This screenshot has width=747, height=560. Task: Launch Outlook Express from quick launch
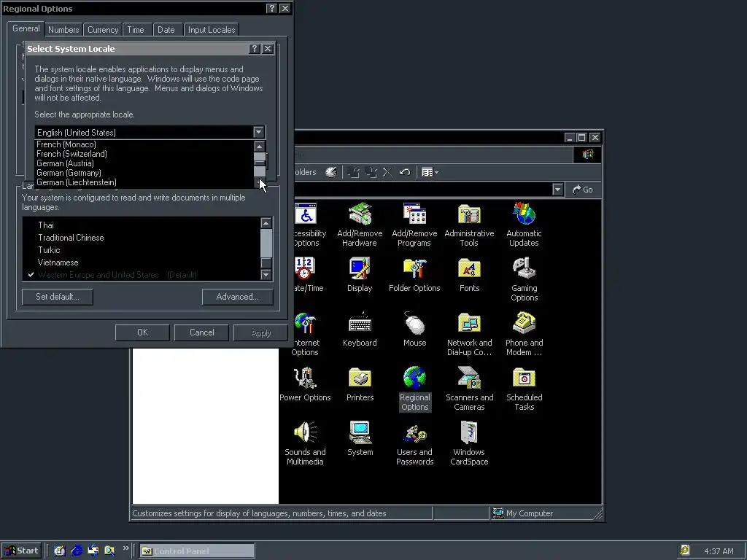coord(93,551)
